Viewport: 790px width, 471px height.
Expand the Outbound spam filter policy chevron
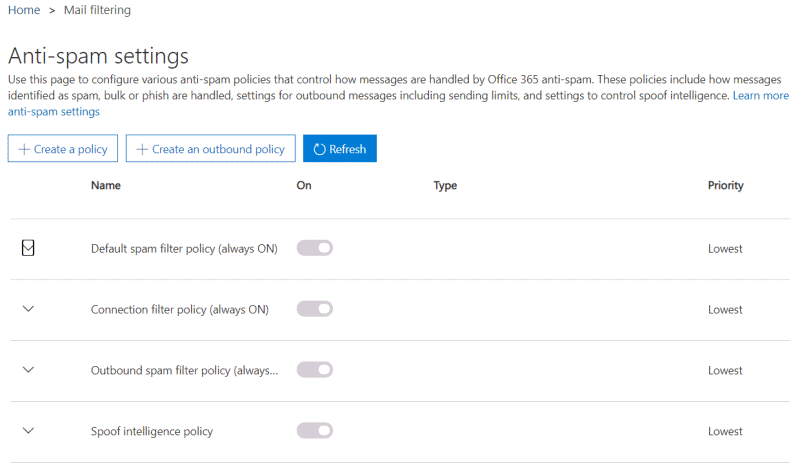point(28,370)
